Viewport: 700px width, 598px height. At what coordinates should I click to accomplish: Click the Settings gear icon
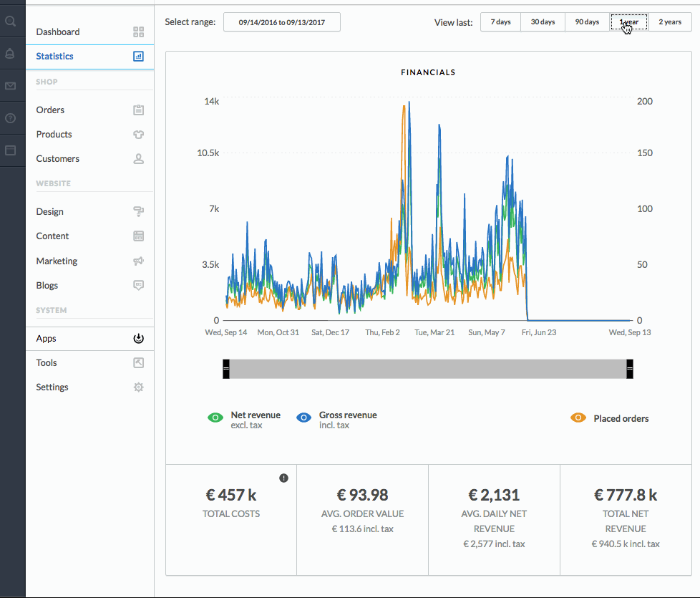pos(138,387)
